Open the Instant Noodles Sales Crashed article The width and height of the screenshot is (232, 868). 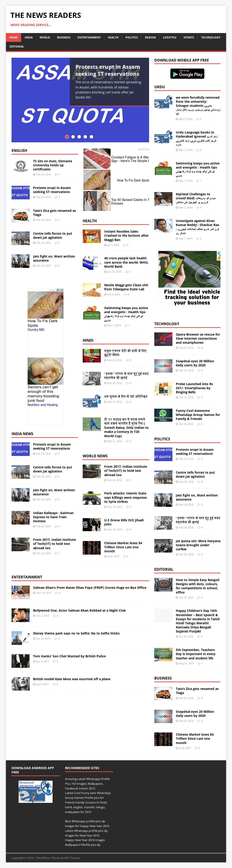[126, 236]
